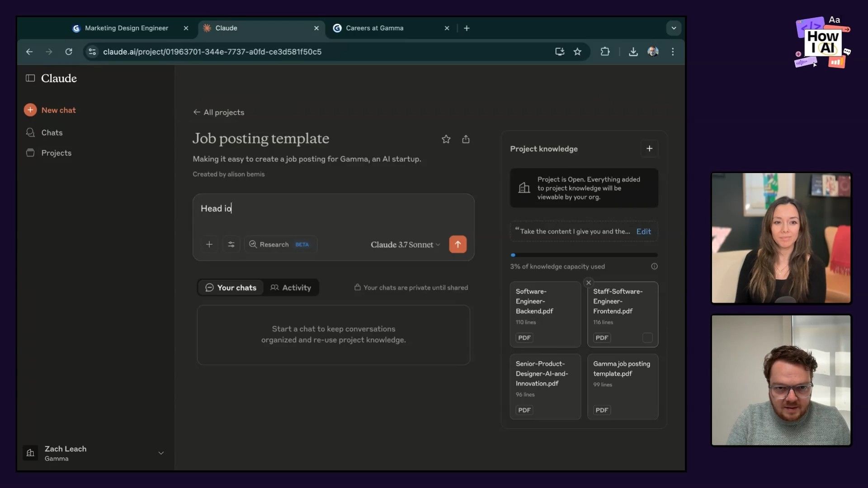868x488 pixels.
Task: Click the chat input containing 'Head io'
Action: (x=333, y=209)
